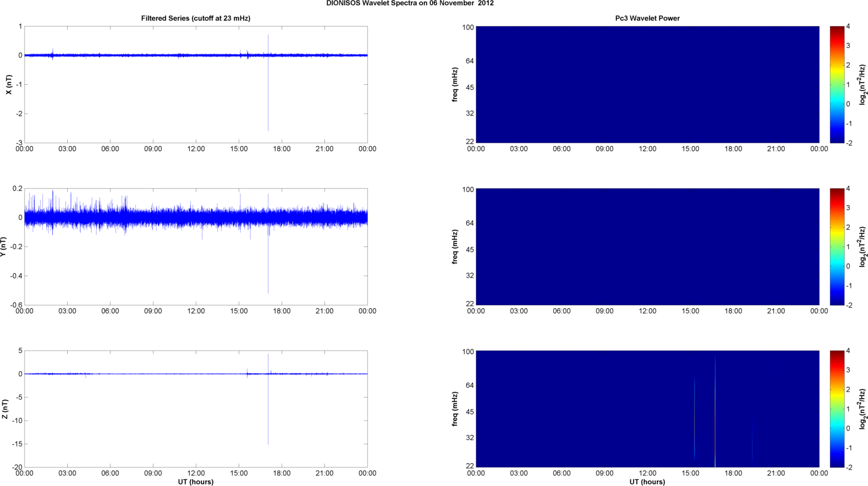Screen dimensions: 868x486
Task: Select the 'Pc3 Wavelet Power' heading
Action: [647, 18]
